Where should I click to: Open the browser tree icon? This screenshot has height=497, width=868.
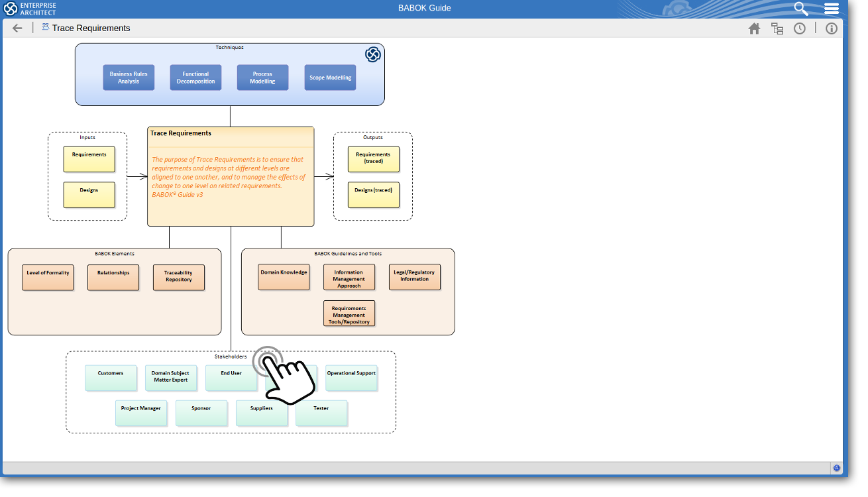pyautogui.click(x=777, y=28)
